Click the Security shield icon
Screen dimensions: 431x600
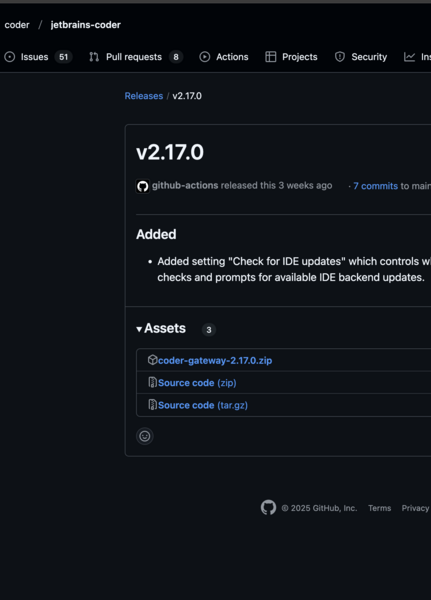(x=340, y=57)
